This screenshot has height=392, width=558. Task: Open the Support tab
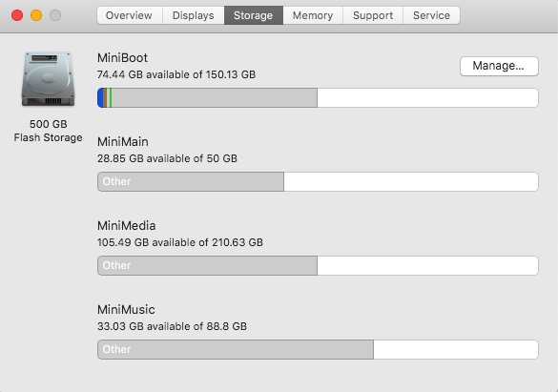point(373,15)
